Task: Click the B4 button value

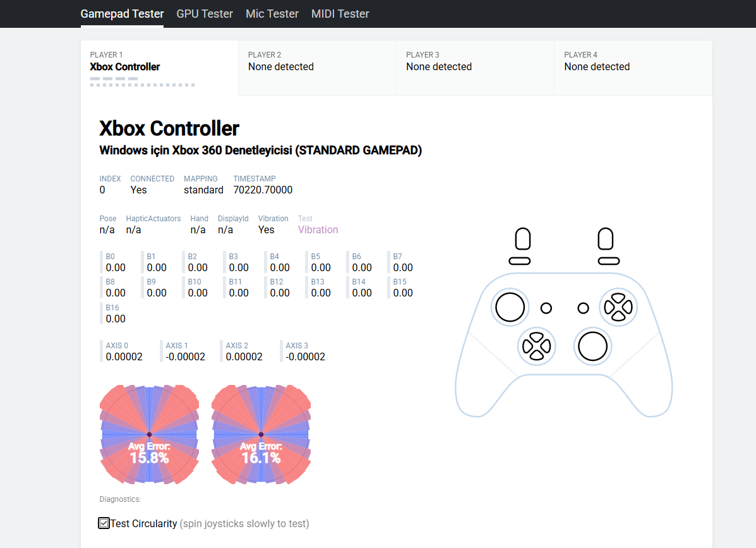Action: pyautogui.click(x=280, y=268)
